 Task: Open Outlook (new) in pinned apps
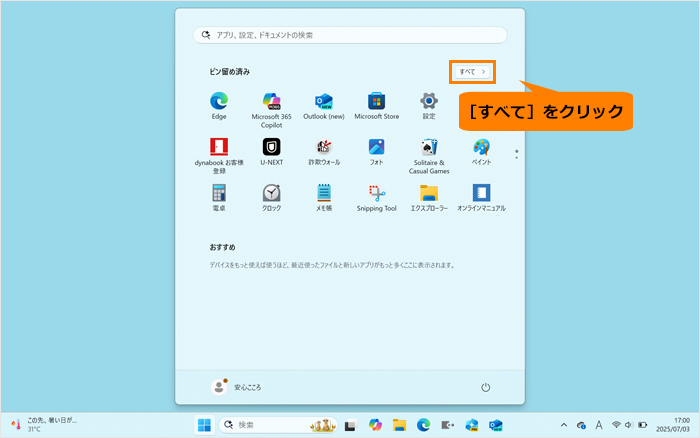pos(324,105)
